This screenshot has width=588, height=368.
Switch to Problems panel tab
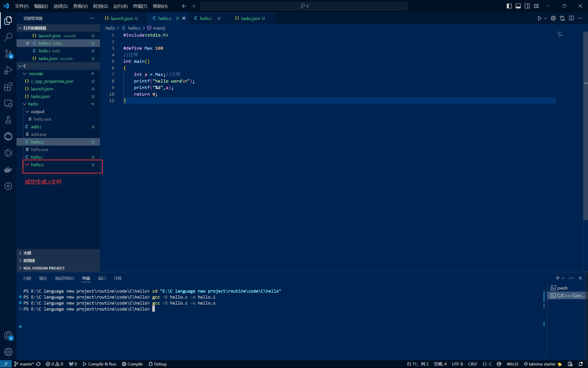(x=27, y=278)
